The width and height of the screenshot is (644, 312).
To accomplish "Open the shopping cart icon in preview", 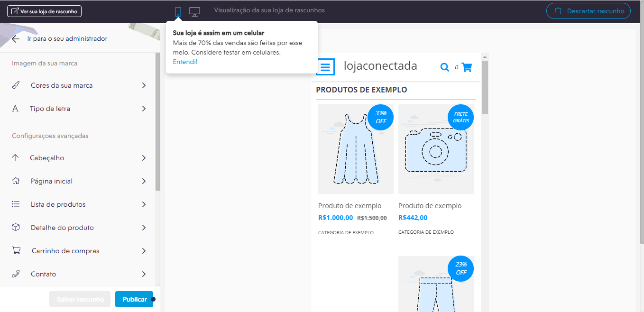I will (467, 67).
